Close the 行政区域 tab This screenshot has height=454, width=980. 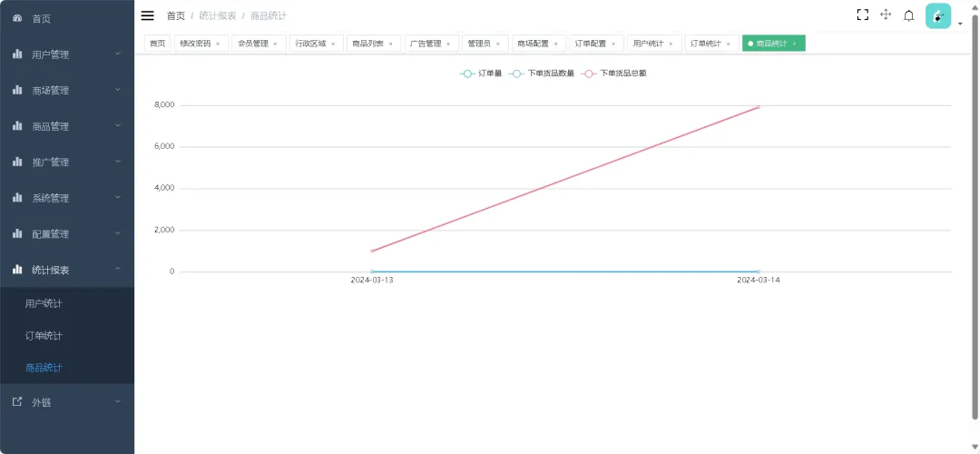coord(333,44)
